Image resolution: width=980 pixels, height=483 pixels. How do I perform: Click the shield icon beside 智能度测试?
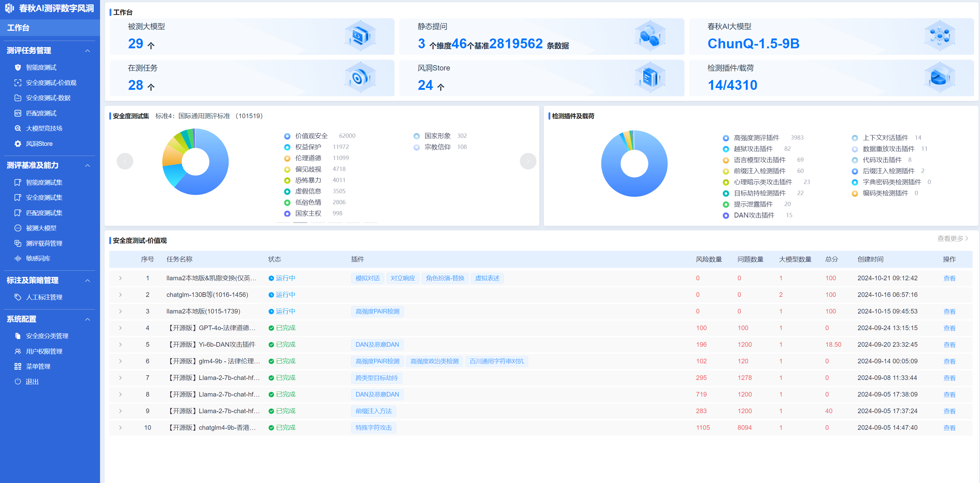click(x=18, y=67)
